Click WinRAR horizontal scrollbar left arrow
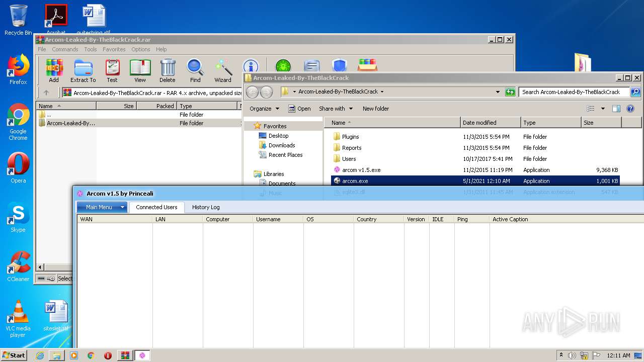Screen dimensions: 644x362 pos(41,267)
